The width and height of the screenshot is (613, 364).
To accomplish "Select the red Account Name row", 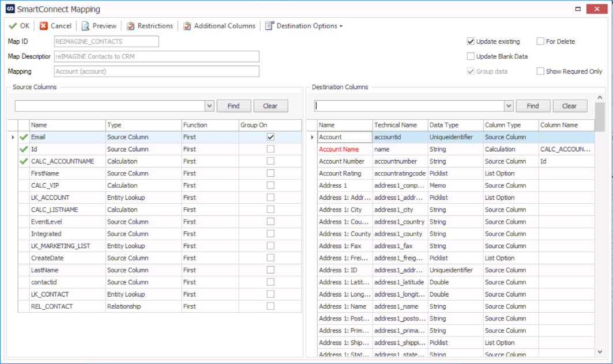I will pyautogui.click(x=456, y=149).
